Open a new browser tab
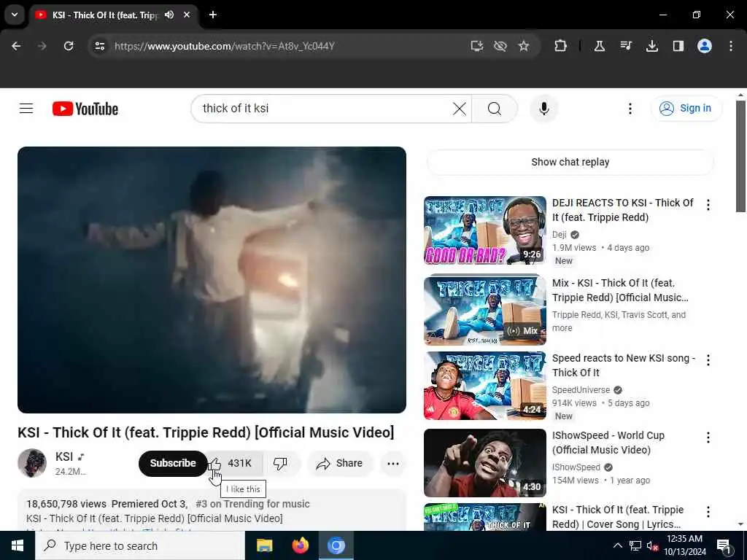747x560 pixels. (213, 15)
